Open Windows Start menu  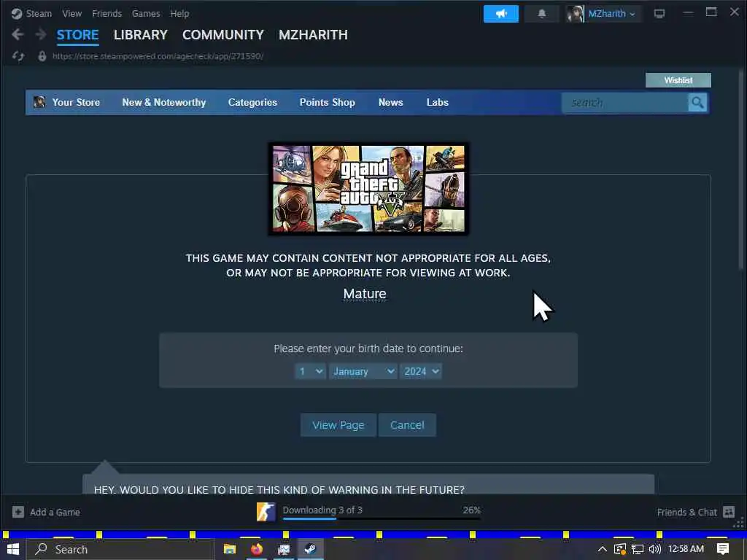coord(13,549)
